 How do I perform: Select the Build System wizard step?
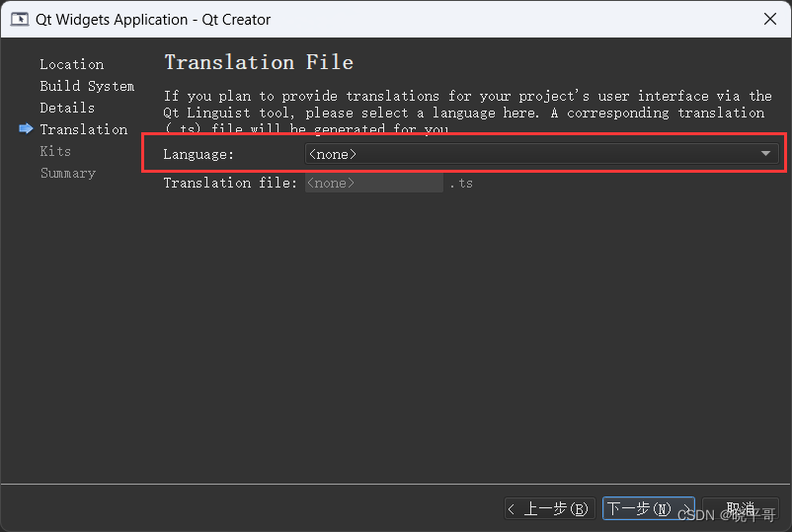(87, 86)
